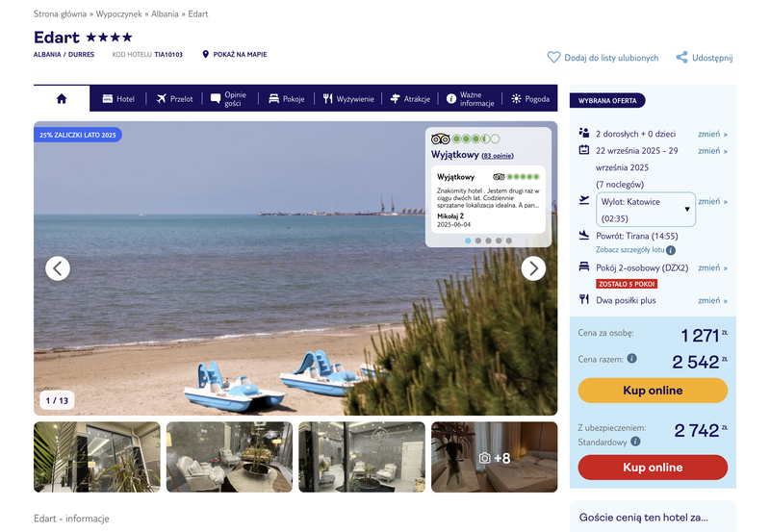This screenshot has height=532, width=770.
Task: Go to previous photo with left arrow
Action: click(58, 268)
